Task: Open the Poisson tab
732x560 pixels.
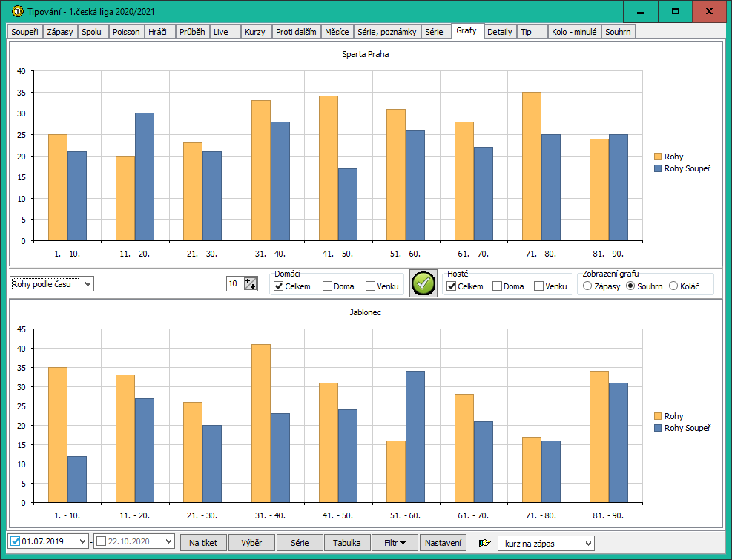Action: [x=127, y=32]
